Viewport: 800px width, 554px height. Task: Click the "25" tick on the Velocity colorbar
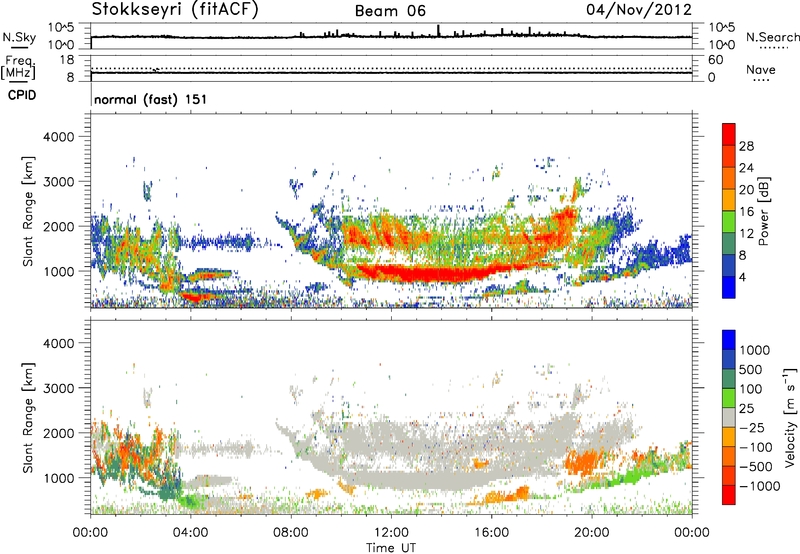click(746, 408)
